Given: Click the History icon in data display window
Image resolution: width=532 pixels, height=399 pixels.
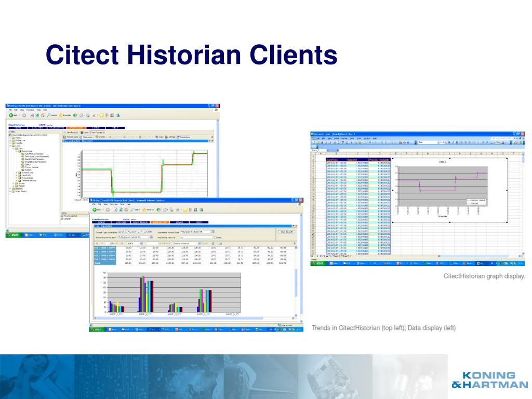Looking at the screenshot, I should point(158,210).
